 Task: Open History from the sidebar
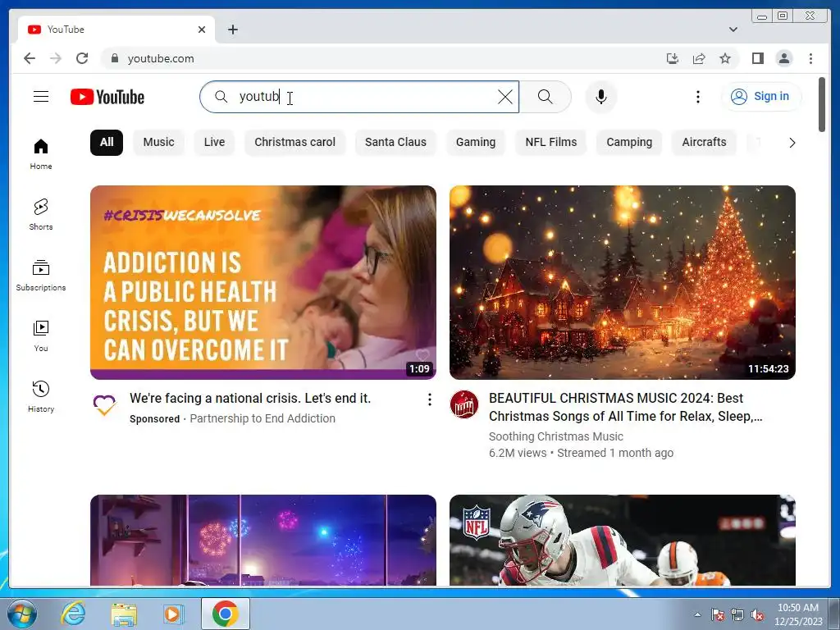pyautogui.click(x=41, y=396)
